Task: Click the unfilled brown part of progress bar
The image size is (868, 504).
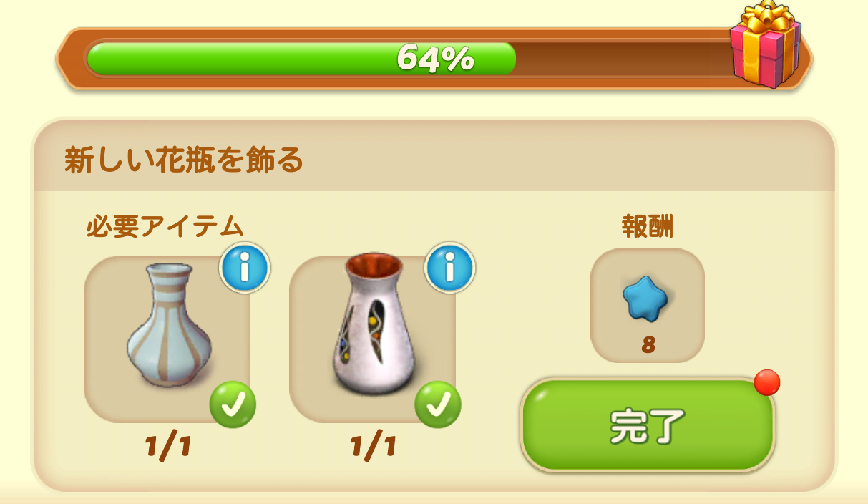Action: [623, 58]
